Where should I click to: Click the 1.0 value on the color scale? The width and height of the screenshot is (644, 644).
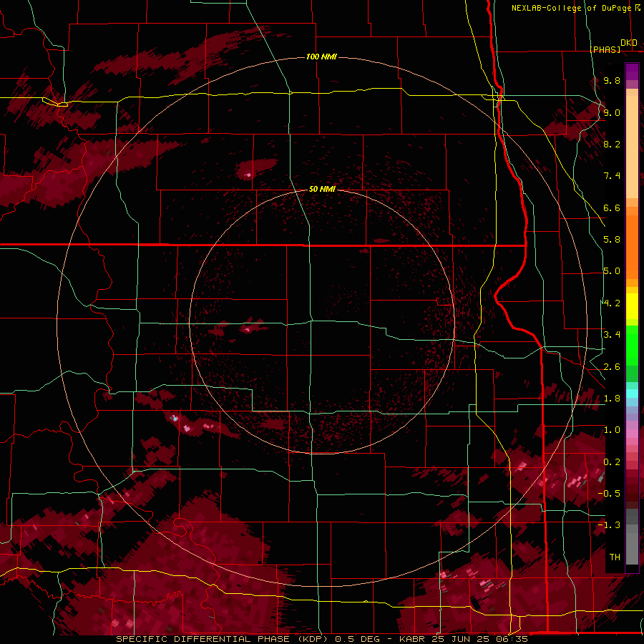[x=612, y=430]
